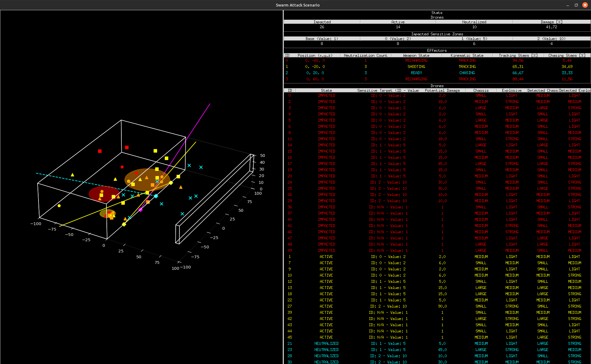The height and width of the screenshot is (364, 591).
Task: Maximize the Swarm Attack Scenario window
Action: click(x=576, y=5)
